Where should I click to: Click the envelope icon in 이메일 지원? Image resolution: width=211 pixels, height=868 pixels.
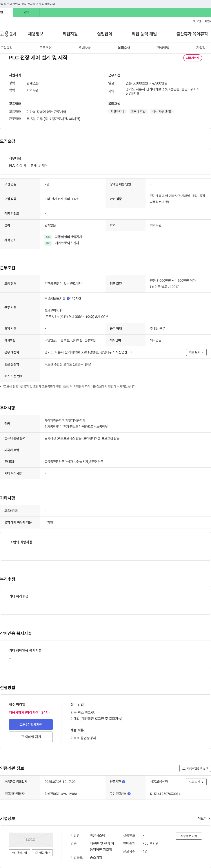tap(23, 737)
